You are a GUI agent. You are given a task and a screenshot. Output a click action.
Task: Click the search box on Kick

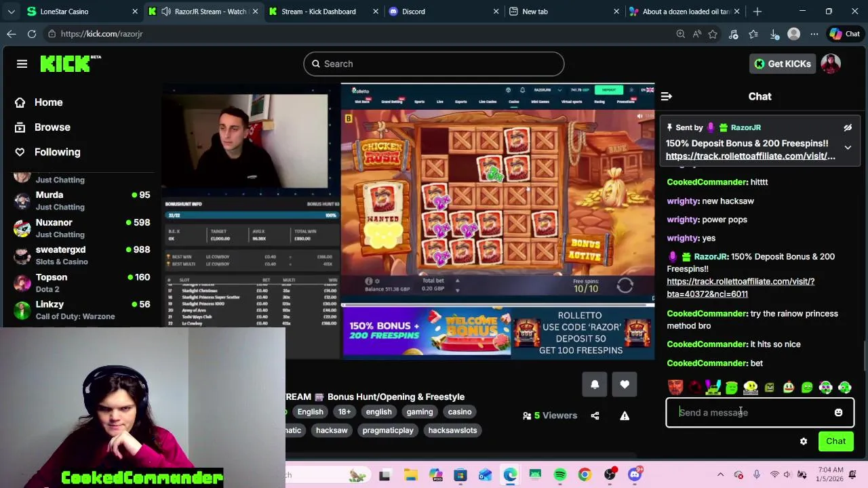coord(434,64)
